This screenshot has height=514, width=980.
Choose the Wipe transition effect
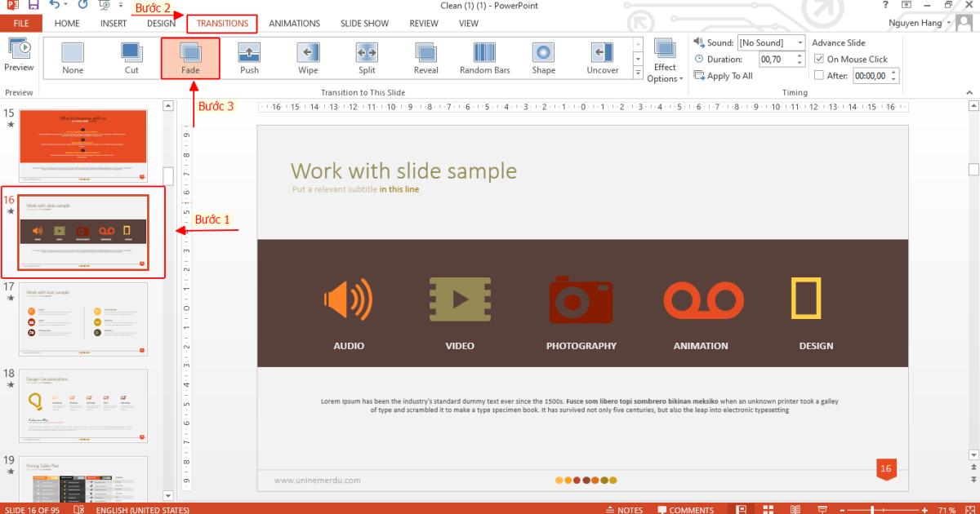click(308, 57)
